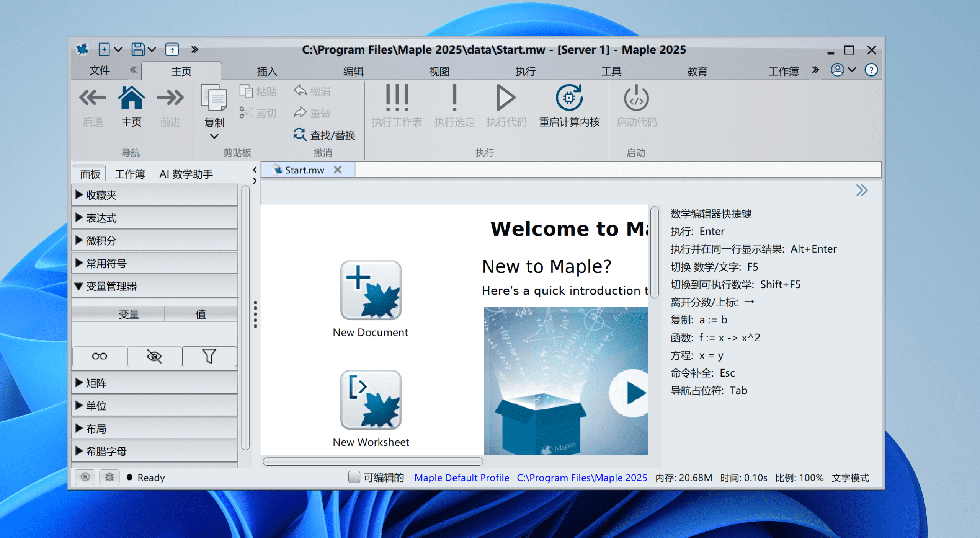This screenshot has height=538, width=980.
Task: Expand the 表达式 palette
Action: 155,218
